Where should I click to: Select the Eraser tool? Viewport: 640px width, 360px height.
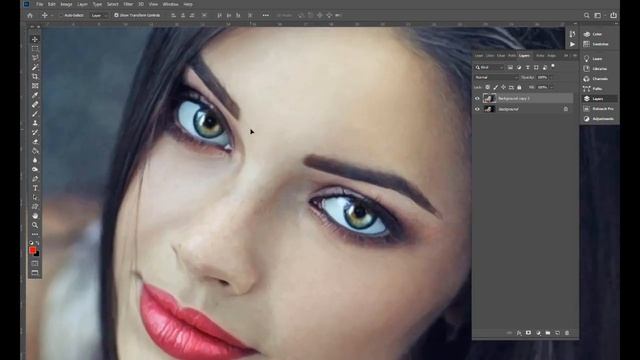point(35,142)
